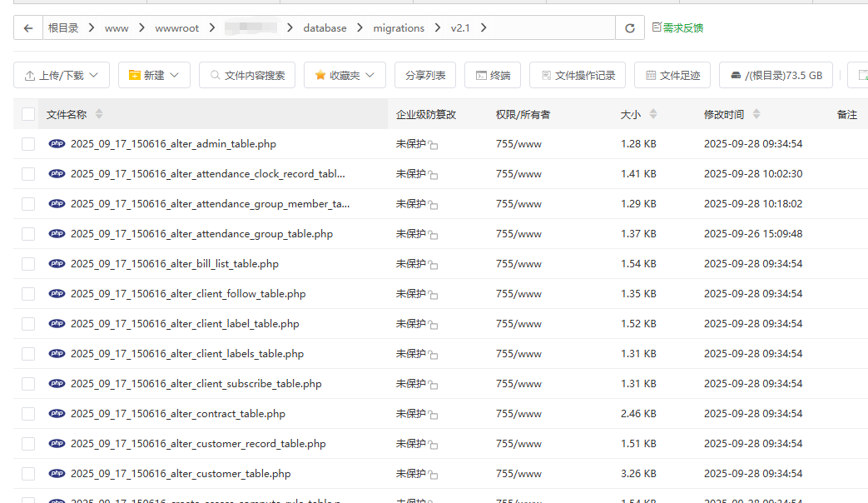The image size is (868, 503).
Task: Toggle the select-all checkbox in header
Action: [x=28, y=114]
